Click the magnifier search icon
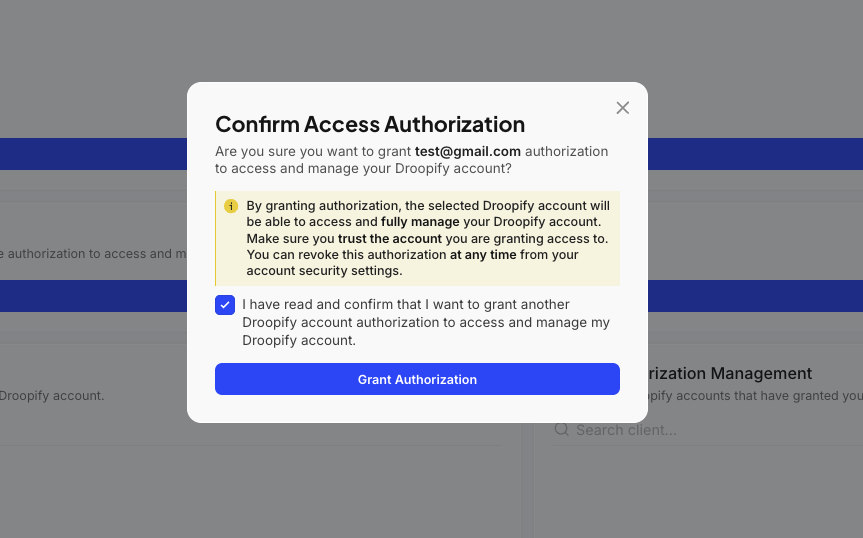The height and width of the screenshot is (538, 863). pos(562,430)
